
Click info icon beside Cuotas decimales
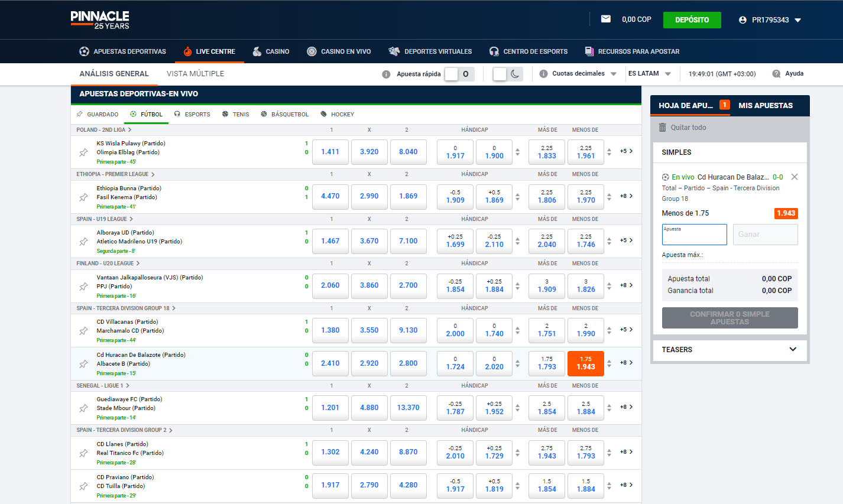[543, 74]
